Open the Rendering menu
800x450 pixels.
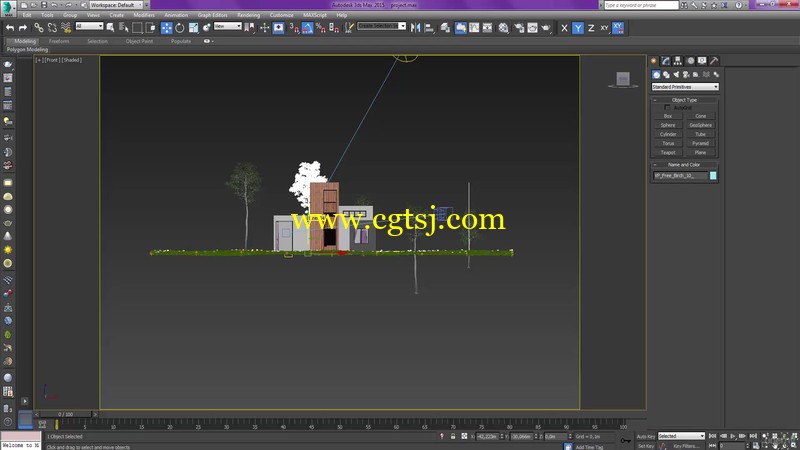click(248, 15)
